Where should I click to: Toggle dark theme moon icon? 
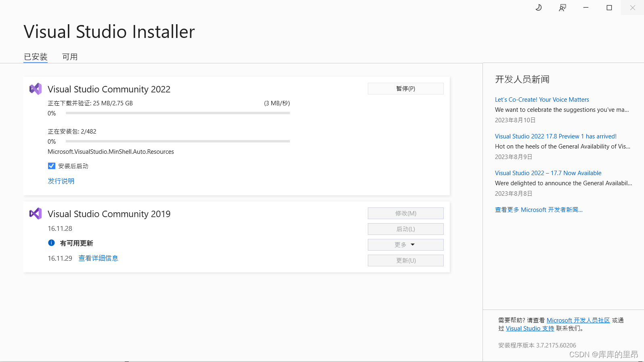[x=539, y=8]
